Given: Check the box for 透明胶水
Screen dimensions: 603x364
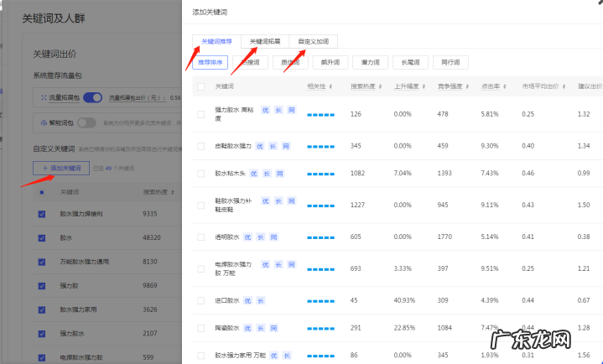Looking at the screenshot, I should coord(200,237).
